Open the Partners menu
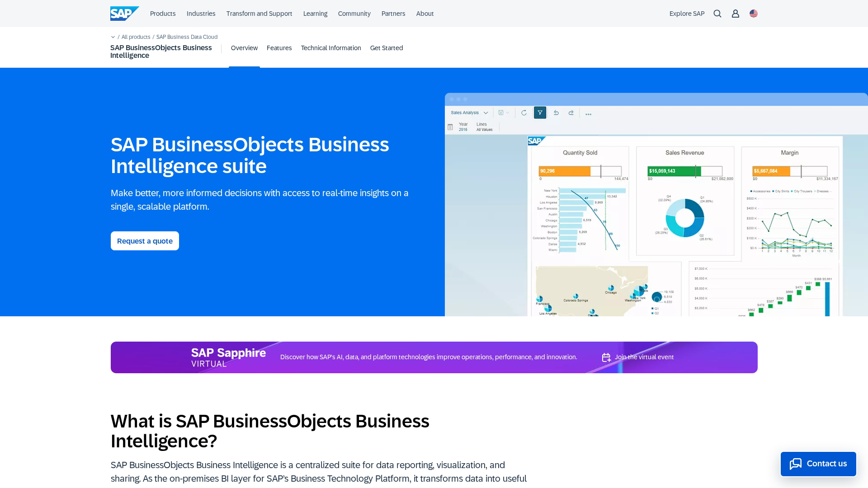The width and height of the screenshot is (868, 488). click(393, 14)
